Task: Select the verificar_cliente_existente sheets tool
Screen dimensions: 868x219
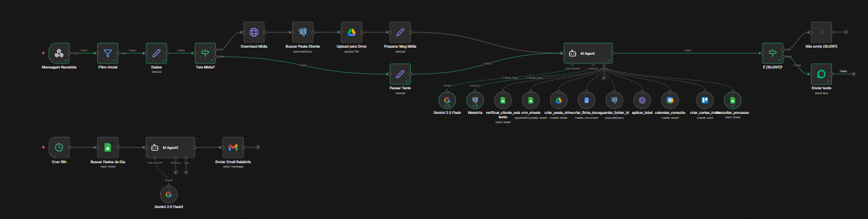Action: (503, 100)
